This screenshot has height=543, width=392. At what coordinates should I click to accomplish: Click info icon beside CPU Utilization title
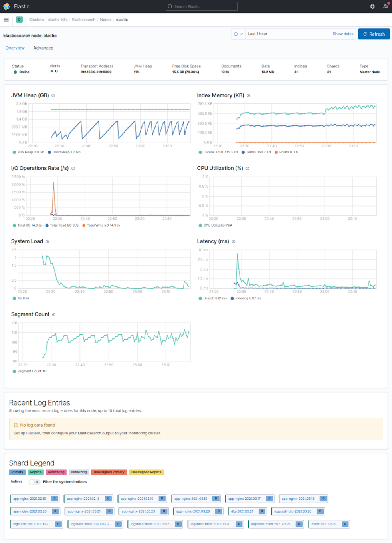(x=247, y=169)
